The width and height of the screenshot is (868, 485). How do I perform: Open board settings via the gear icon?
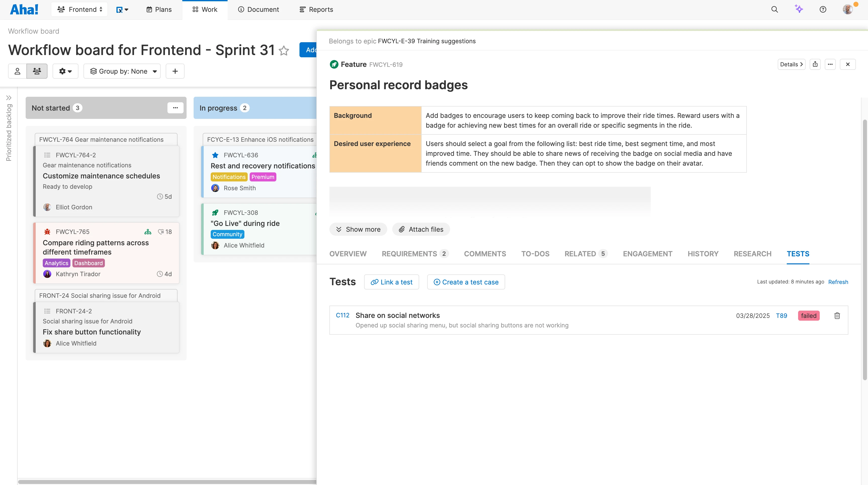point(65,71)
